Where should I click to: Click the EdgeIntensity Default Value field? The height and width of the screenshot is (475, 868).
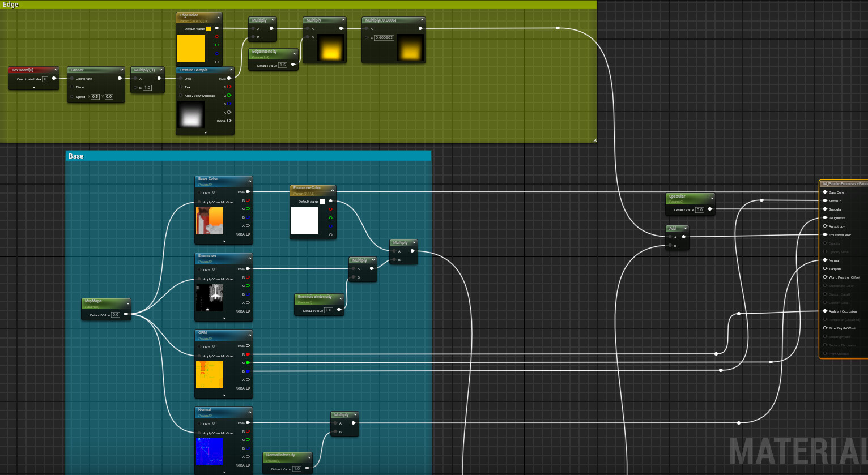283,65
